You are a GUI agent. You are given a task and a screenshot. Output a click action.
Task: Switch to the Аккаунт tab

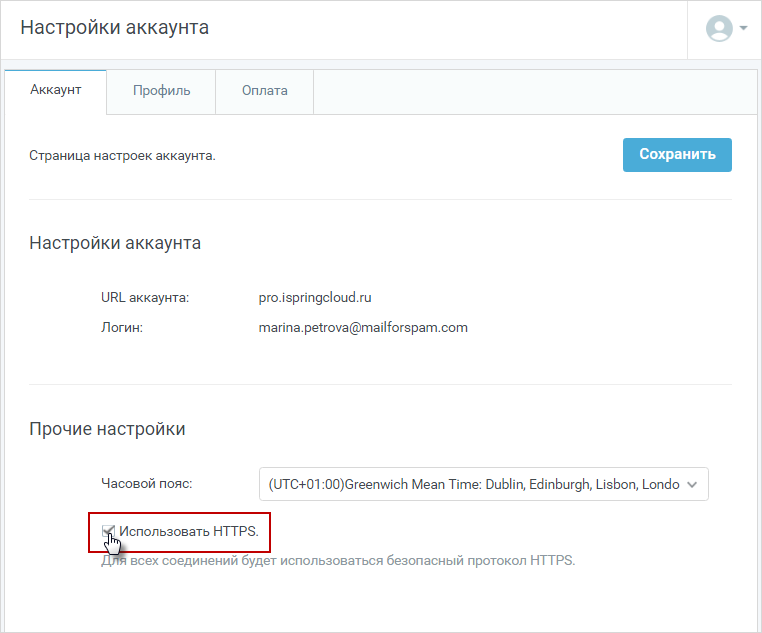[x=55, y=90]
